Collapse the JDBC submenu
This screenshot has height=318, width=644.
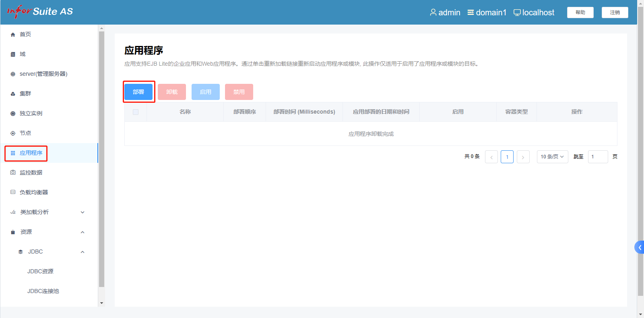[x=83, y=252]
